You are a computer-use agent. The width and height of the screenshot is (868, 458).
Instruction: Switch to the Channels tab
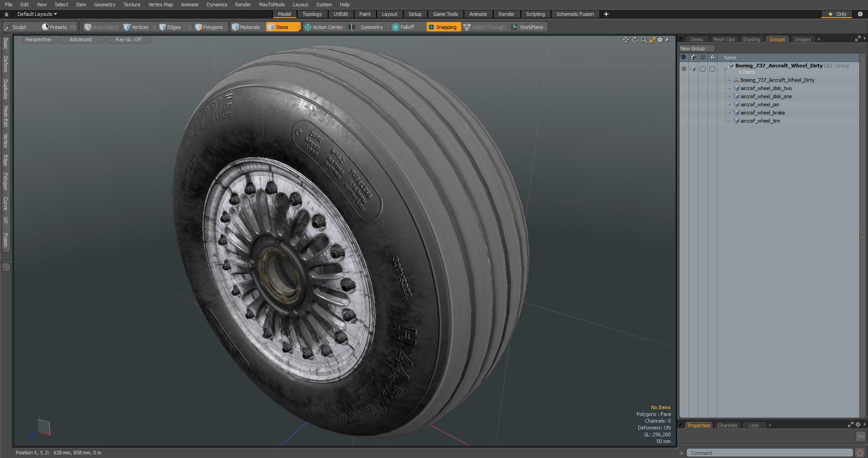(x=727, y=425)
